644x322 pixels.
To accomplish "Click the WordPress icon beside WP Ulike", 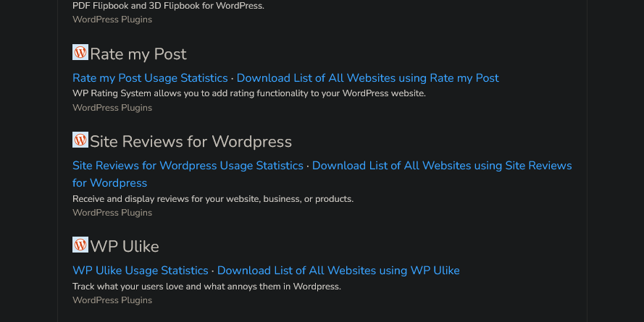I will 80,245.
